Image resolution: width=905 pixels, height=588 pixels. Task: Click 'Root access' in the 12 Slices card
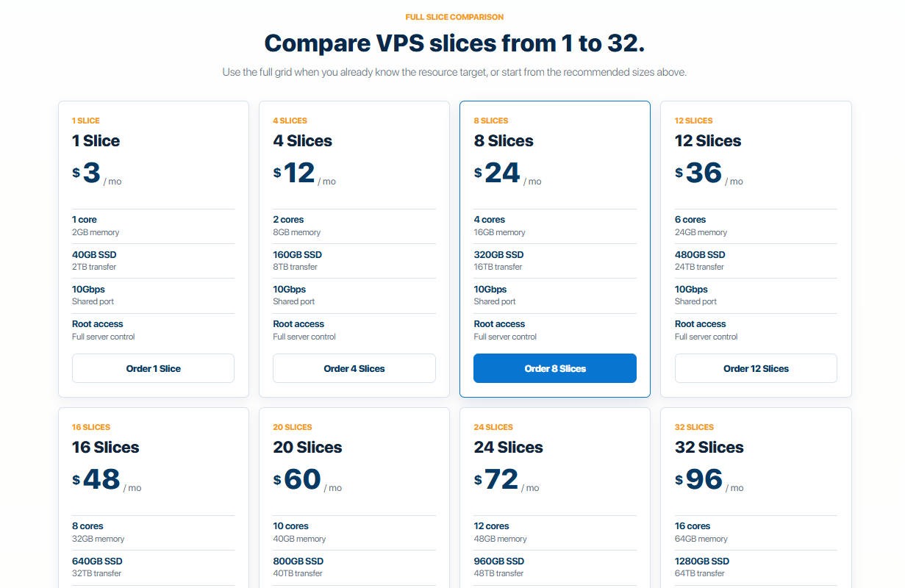pyautogui.click(x=701, y=323)
